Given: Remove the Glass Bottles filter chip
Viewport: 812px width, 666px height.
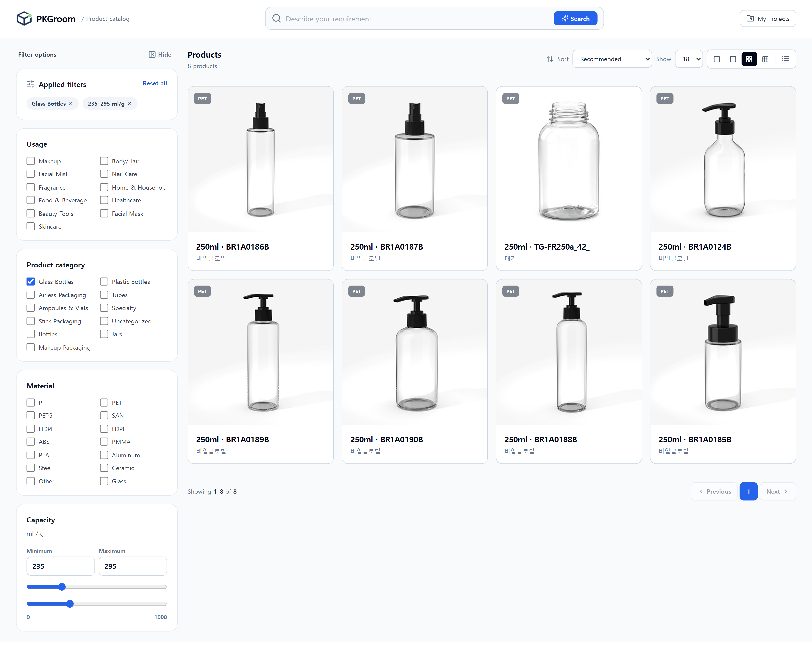Looking at the screenshot, I should click(x=71, y=104).
